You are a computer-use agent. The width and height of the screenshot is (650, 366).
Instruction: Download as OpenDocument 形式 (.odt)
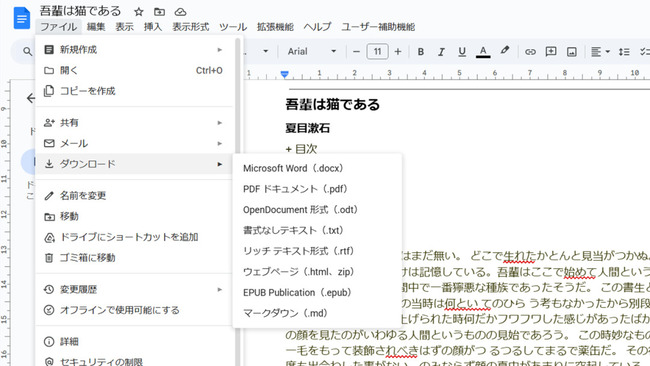click(x=318, y=210)
